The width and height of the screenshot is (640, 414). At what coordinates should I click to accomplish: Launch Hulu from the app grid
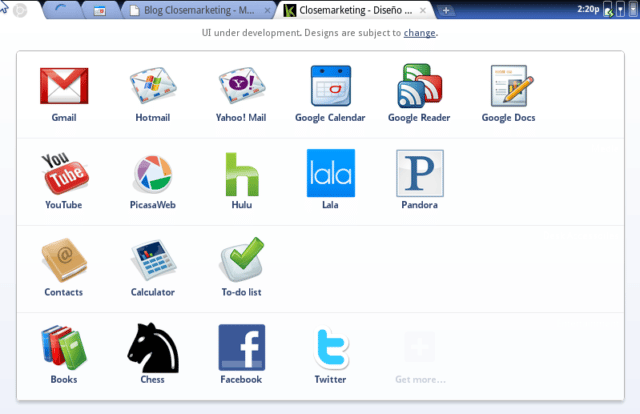pos(242,174)
